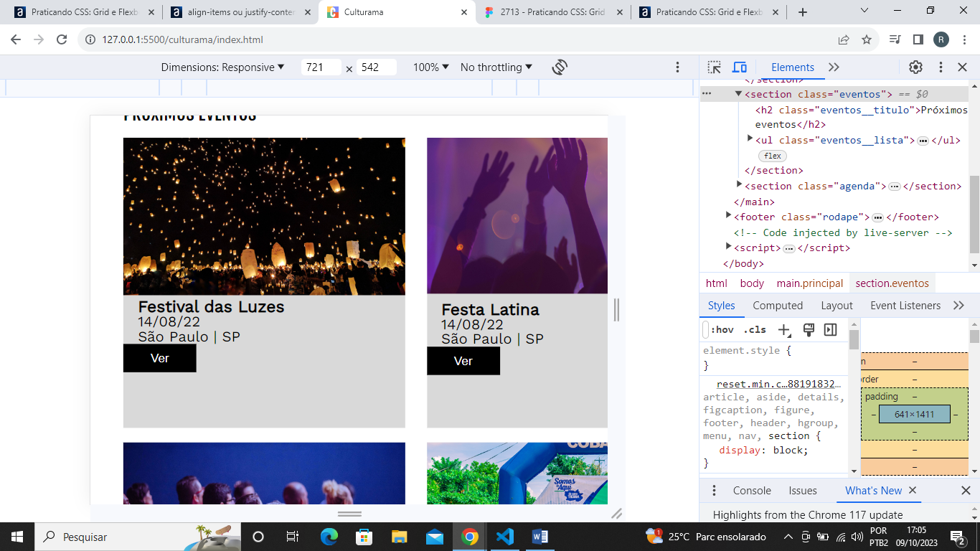The image size is (980, 551).
Task: Expand the section class="agenda" node
Action: 739,184
